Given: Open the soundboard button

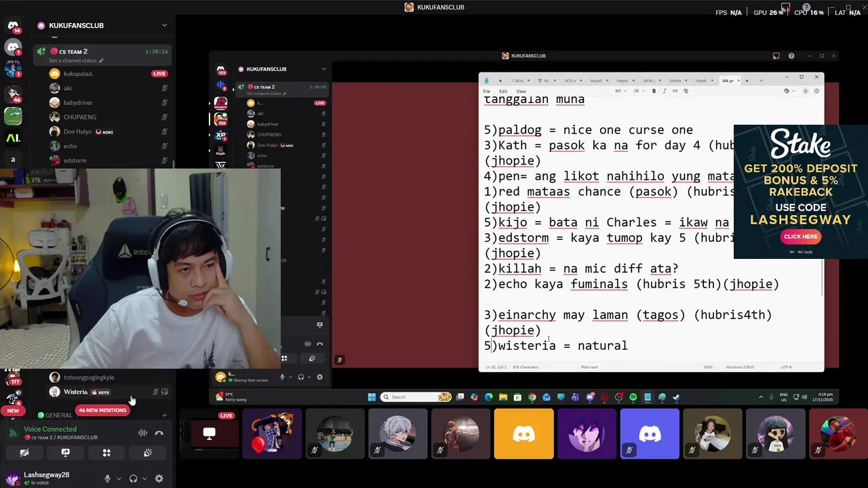Looking at the screenshot, I should pos(148,453).
